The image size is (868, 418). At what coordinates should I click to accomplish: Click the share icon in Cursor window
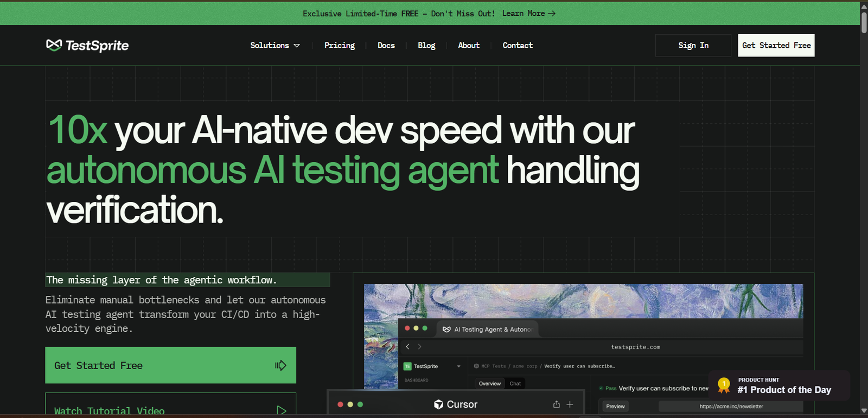(x=556, y=404)
